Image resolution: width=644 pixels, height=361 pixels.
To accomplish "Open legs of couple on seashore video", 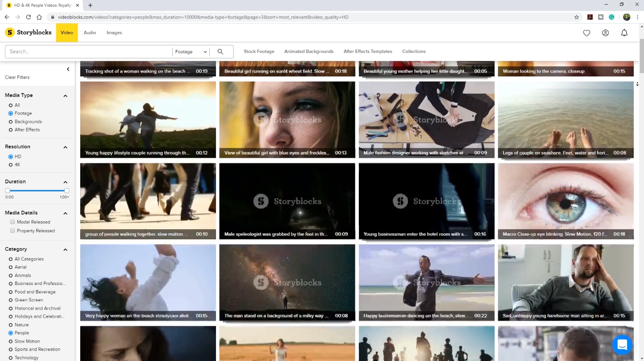I will [x=565, y=120].
